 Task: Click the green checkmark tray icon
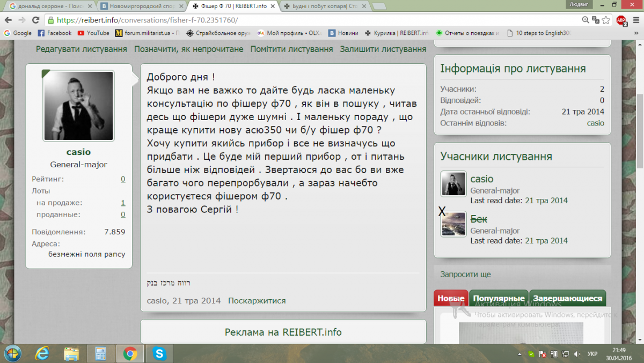pos(531,354)
